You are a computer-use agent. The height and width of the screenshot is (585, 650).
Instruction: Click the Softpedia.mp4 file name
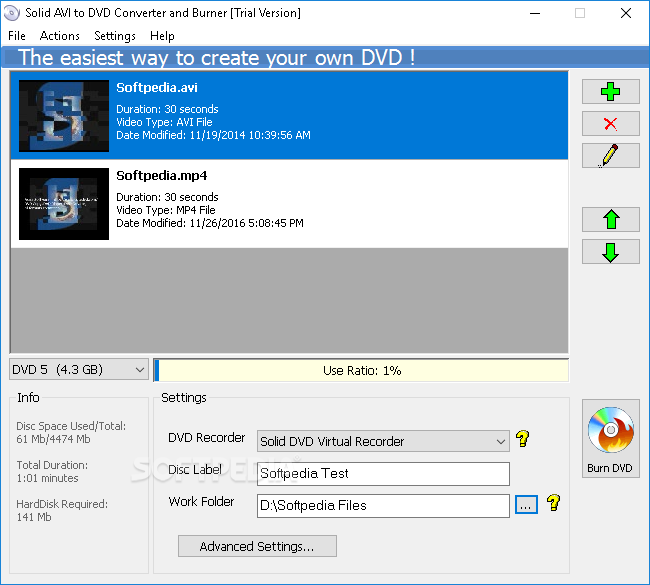(x=162, y=176)
